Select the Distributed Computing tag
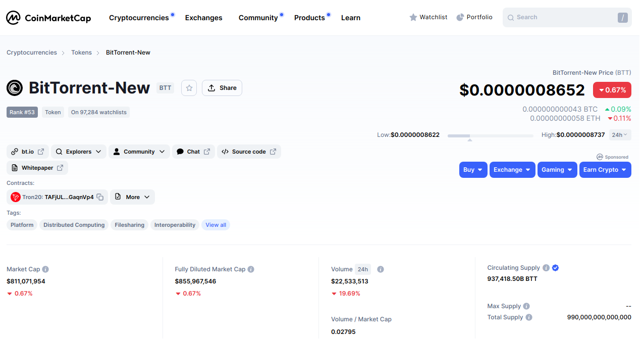Screen dimensions: 644x339 coord(74,225)
